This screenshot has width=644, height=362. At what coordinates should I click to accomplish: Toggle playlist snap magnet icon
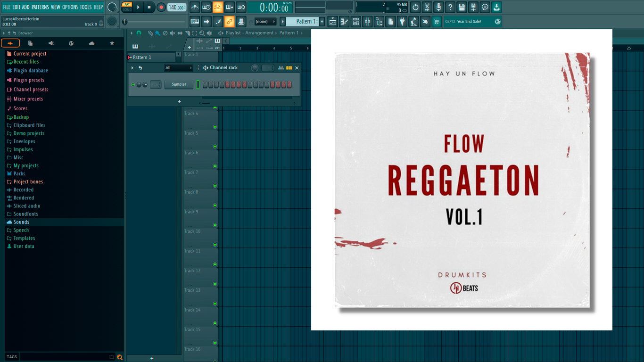139,33
